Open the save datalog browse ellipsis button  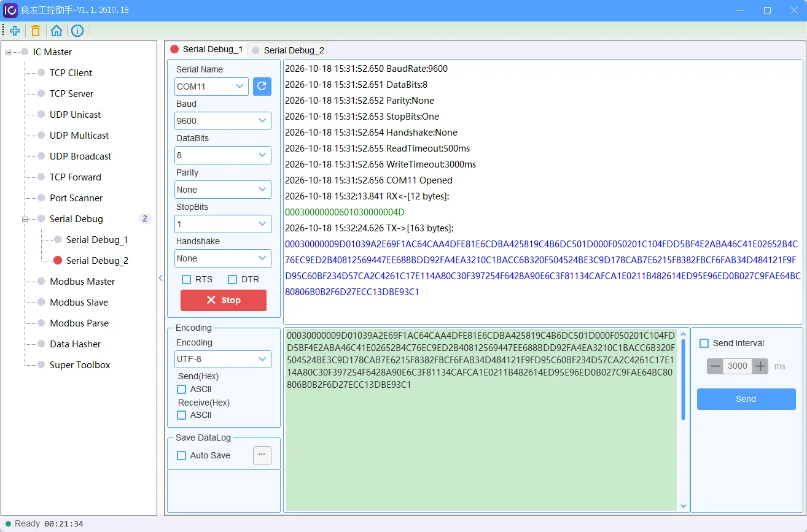262,455
